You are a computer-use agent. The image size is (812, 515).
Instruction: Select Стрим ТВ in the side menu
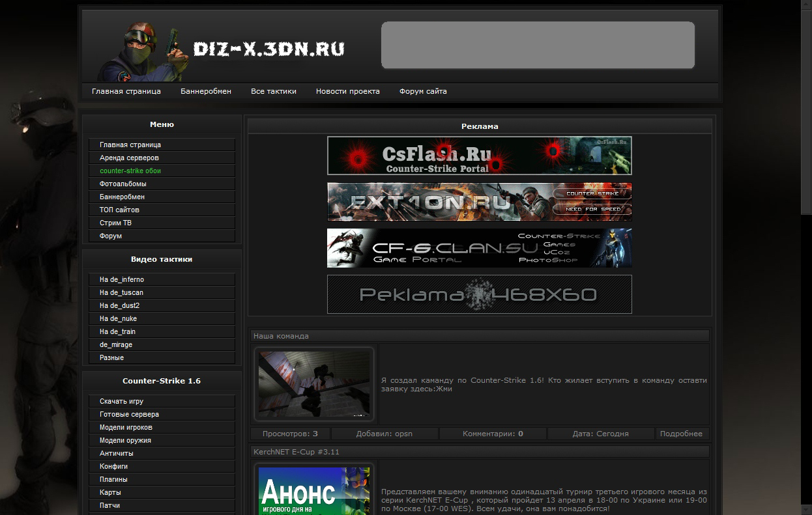pos(115,223)
